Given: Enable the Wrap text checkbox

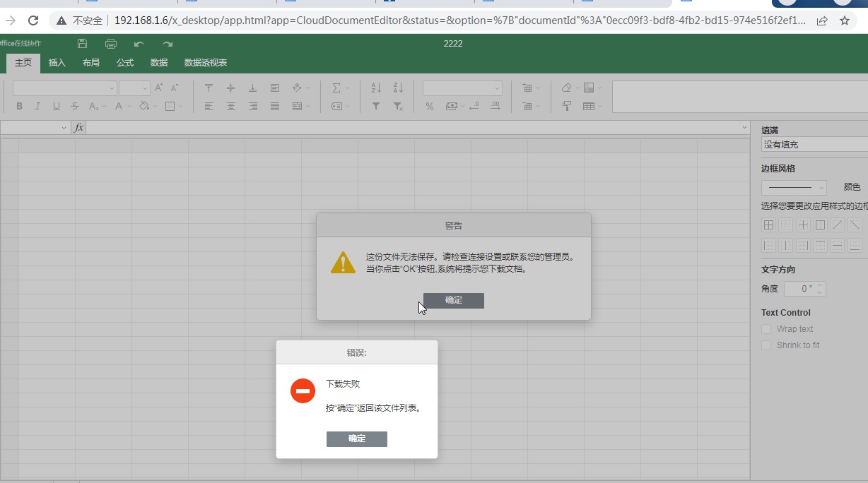Looking at the screenshot, I should (766, 329).
